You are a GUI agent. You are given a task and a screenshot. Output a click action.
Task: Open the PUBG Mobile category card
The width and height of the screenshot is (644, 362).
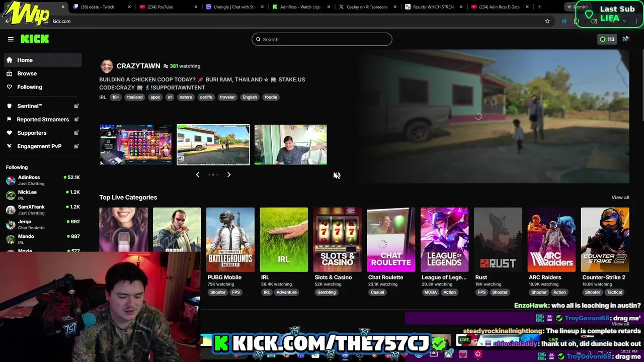click(230, 240)
